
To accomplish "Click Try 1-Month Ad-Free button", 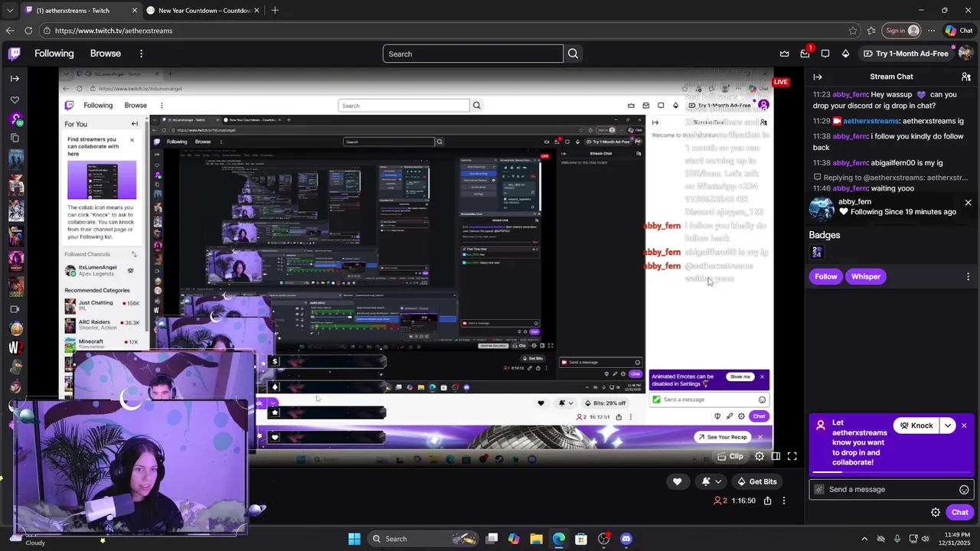I will tap(906, 54).
